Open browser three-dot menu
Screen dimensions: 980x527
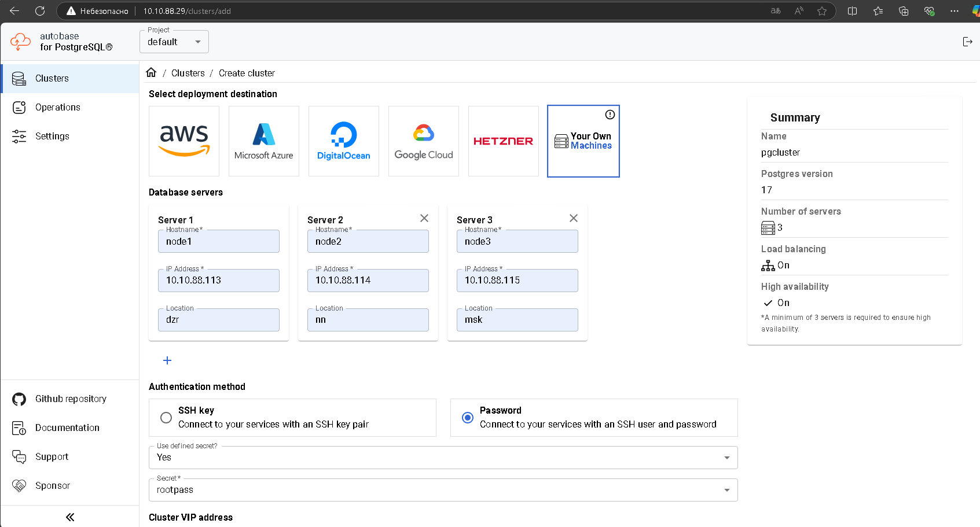click(x=955, y=11)
